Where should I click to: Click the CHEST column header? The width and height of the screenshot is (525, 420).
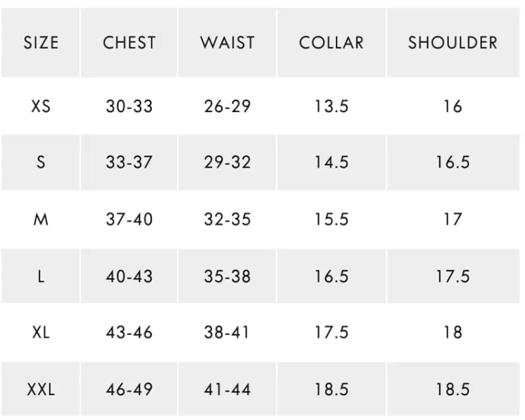129,42
